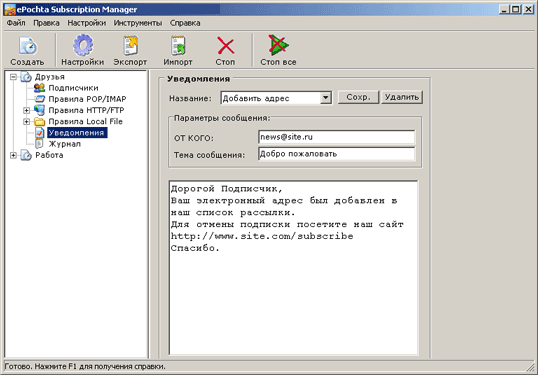Screen dimensions: 538x375
Task: Open the Название dropdown arrow
Action: tap(326, 98)
